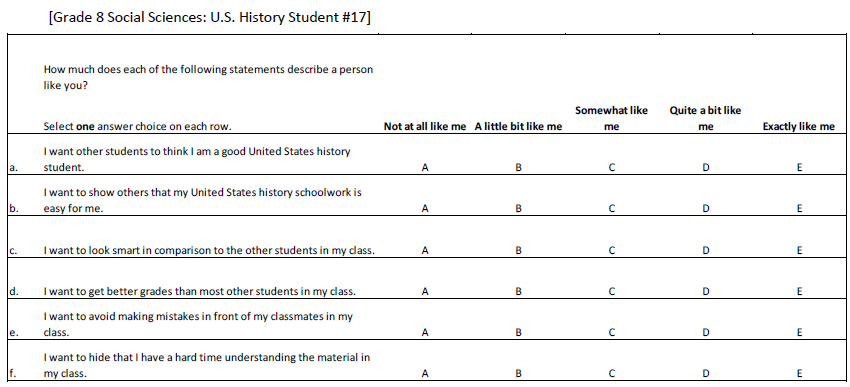Click the 'Somewhat like me' column header

[611, 118]
